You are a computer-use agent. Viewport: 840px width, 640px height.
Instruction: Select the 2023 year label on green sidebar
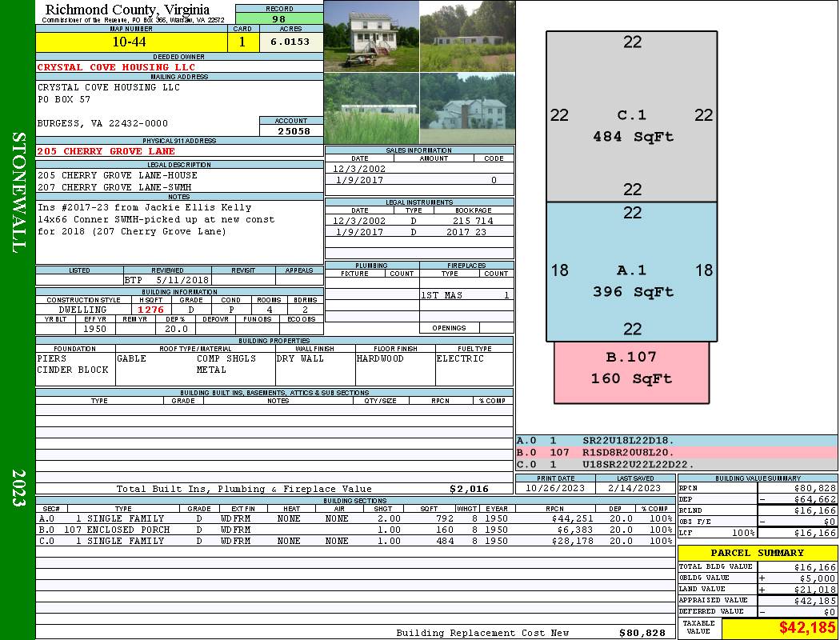click(18, 487)
